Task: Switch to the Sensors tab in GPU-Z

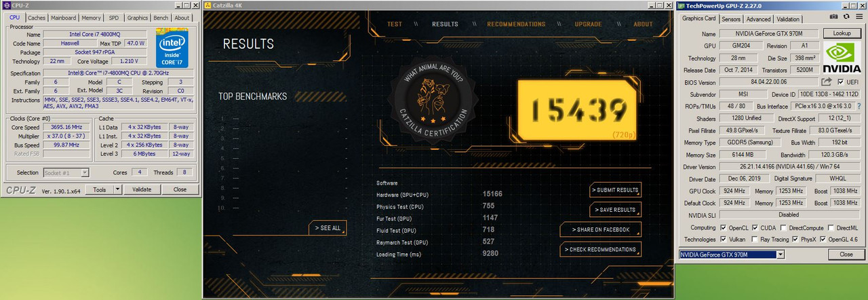Action: point(731,19)
